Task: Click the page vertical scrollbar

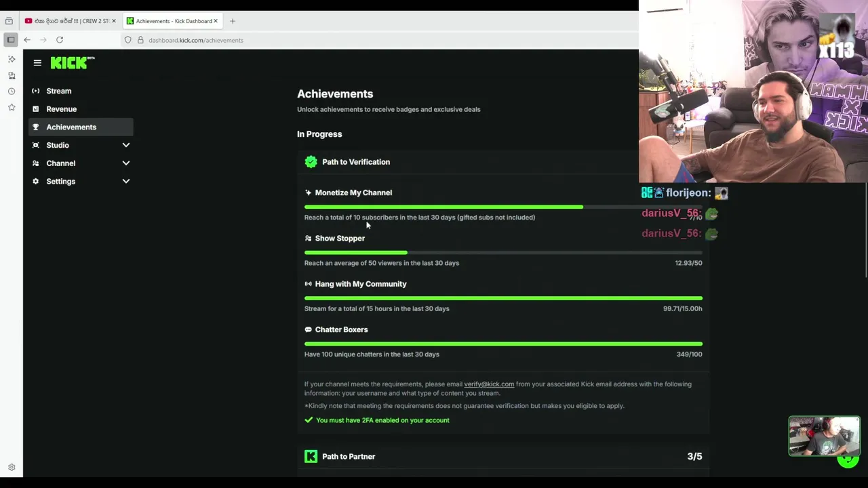Action: click(x=865, y=230)
